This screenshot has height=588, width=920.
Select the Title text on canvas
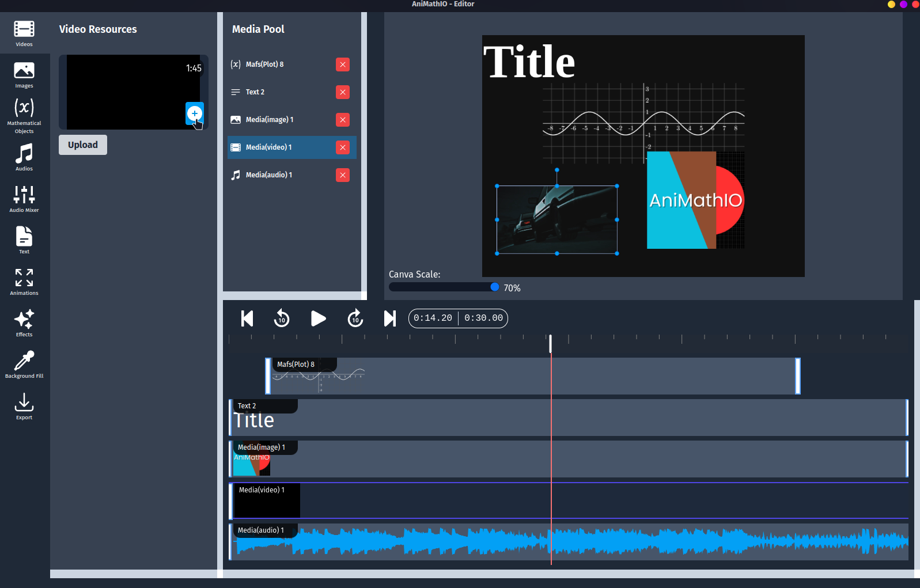tap(529, 62)
